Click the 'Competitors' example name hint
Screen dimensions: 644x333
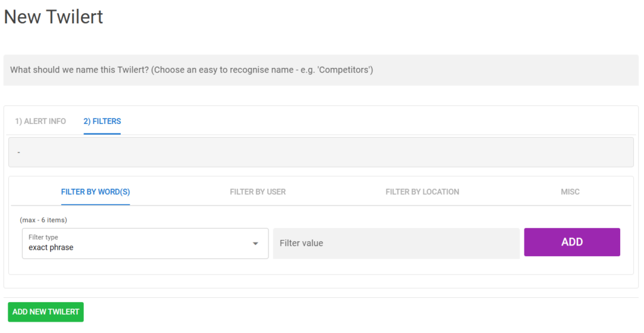pyautogui.click(x=345, y=70)
